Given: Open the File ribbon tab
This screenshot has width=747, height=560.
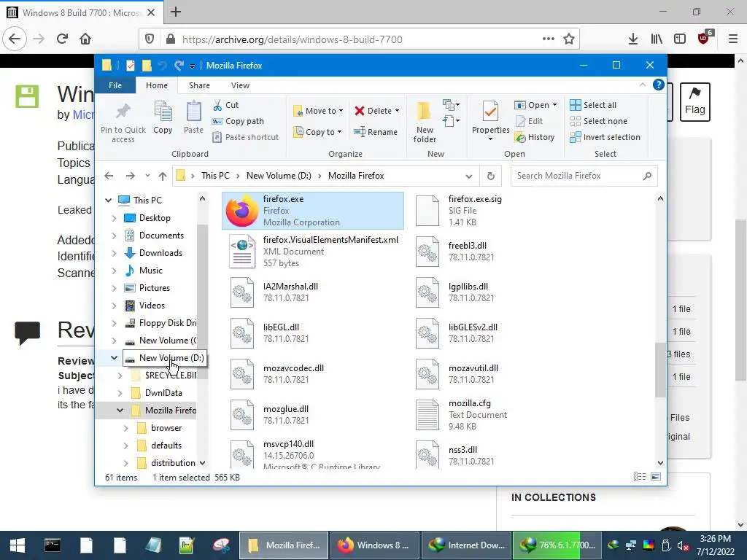Looking at the screenshot, I should [115, 85].
